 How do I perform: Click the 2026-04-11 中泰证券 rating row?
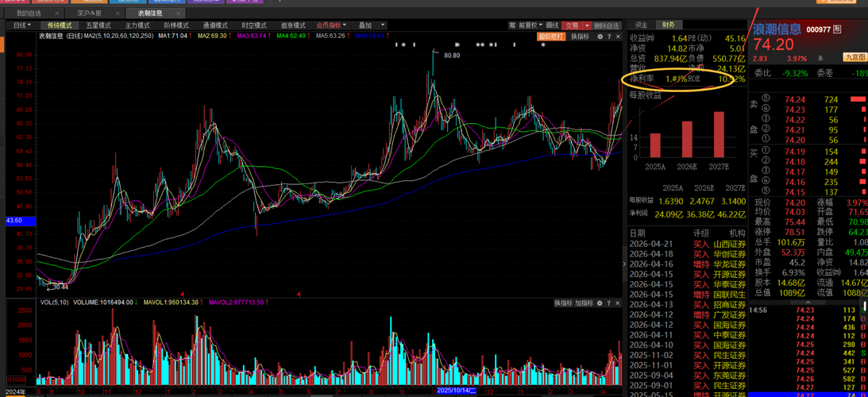[x=688, y=335]
